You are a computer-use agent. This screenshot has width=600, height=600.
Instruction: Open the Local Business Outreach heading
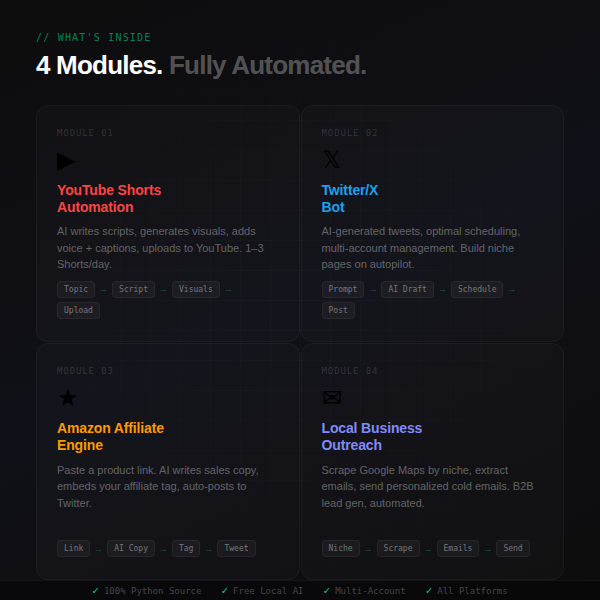click(371, 437)
